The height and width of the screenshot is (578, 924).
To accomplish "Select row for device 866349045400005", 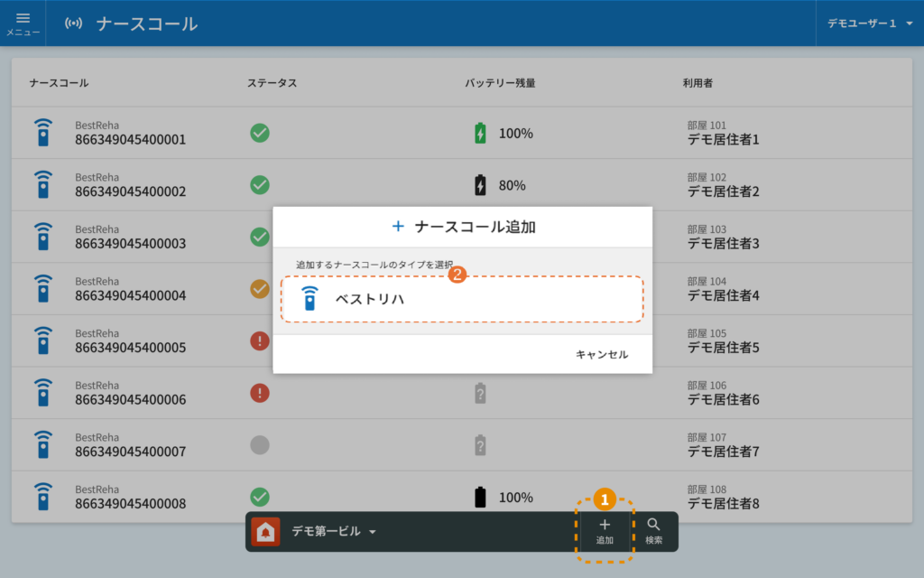I will 130,341.
